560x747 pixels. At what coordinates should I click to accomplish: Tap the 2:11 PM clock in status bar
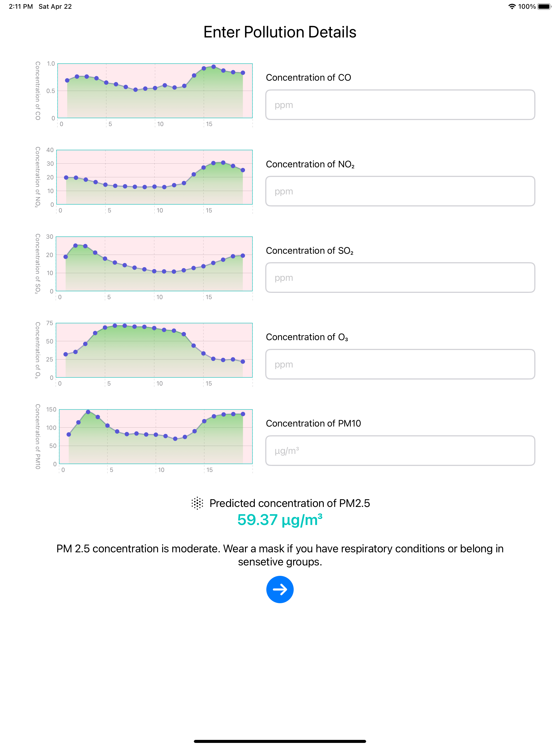click(x=21, y=6)
